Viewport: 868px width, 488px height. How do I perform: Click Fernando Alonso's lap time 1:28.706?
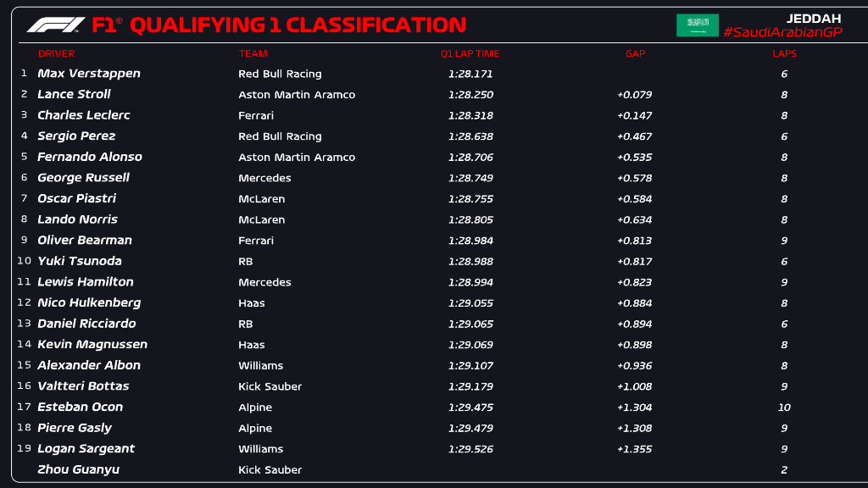pyautogui.click(x=470, y=157)
